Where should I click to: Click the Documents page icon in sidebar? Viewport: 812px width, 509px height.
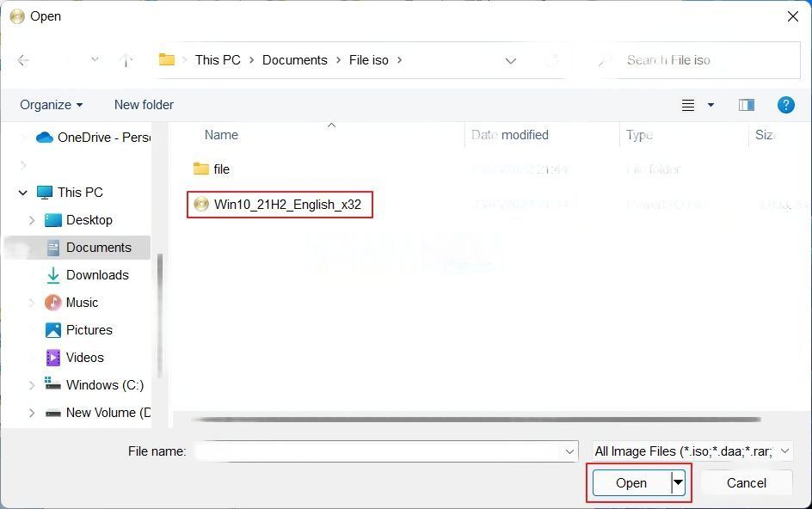[52, 248]
